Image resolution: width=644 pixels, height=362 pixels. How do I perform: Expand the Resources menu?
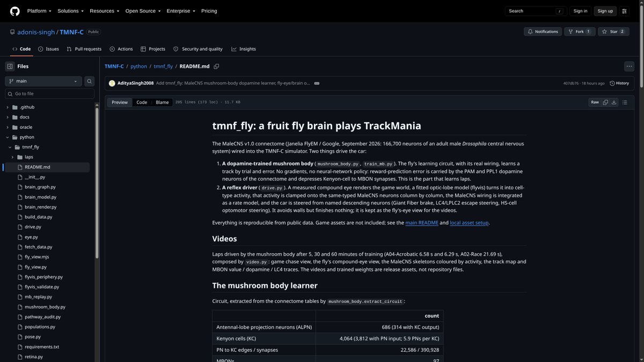point(104,11)
